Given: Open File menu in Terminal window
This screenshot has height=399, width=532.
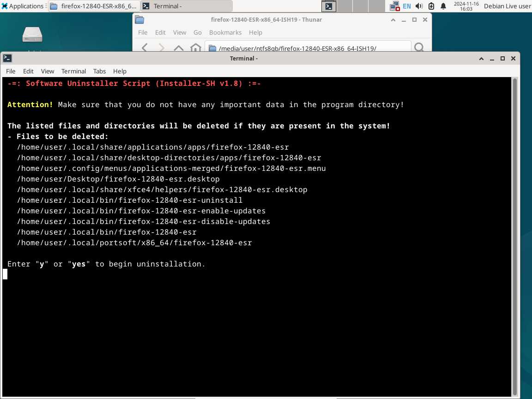Looking at the screenshot, I should pyautogui.click(x=11, y=71).
